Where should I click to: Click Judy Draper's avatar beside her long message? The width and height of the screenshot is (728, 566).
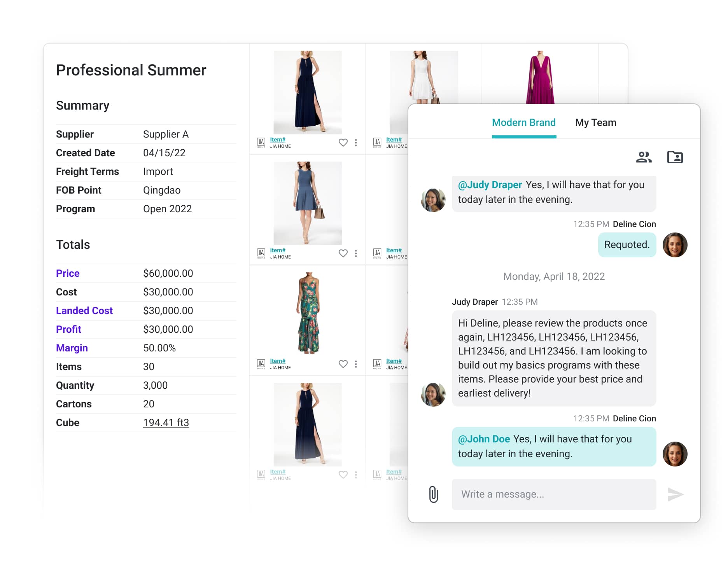tap(433, 394)
